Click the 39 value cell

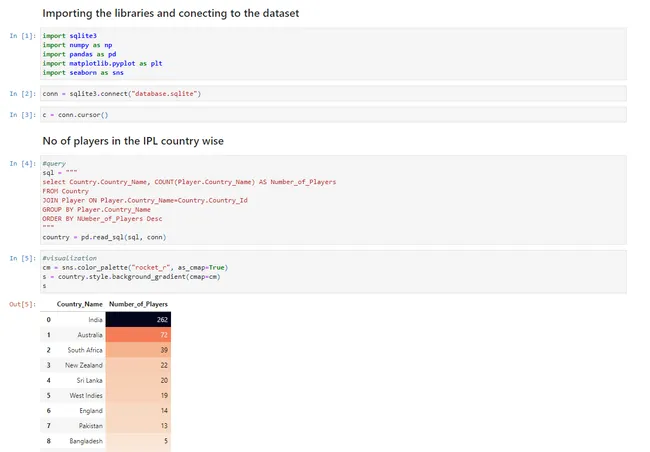click(x=138, y=350)
